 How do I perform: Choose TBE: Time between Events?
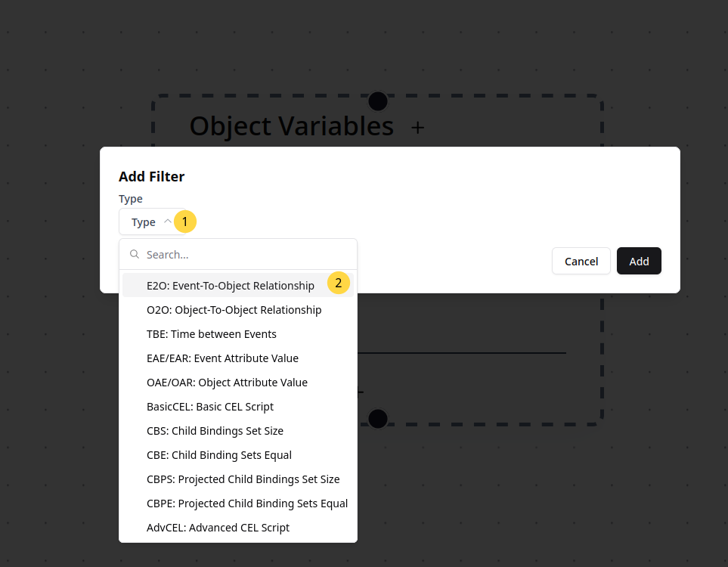pyautogui.click(x=237, y=334)
